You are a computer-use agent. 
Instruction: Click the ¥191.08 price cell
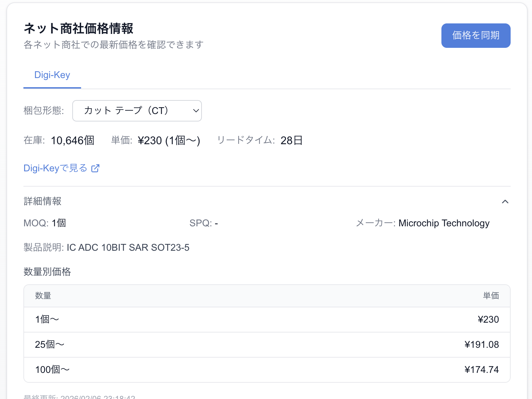click(x=481, y=345)
